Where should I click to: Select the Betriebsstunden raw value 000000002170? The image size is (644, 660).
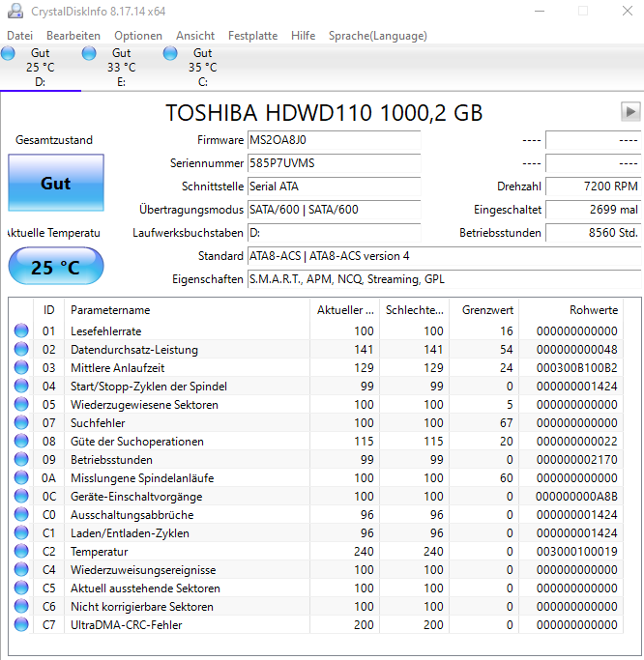pyautogui.click(x=576, y=460)
